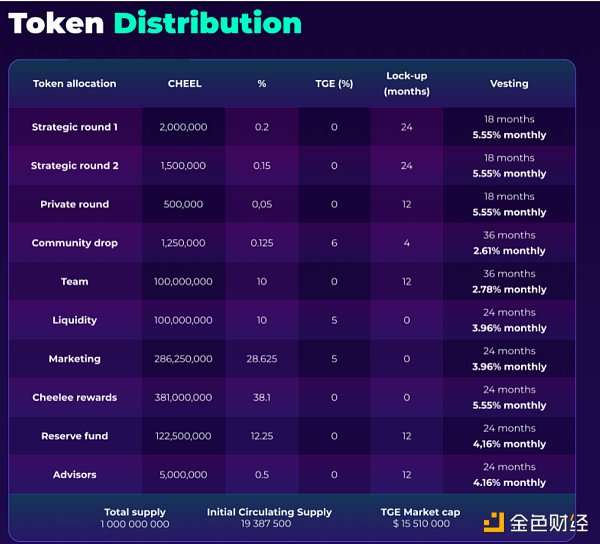The width and height of the screenshot is (600, 544).
Task: Click the Lock-up (months) column header
Action: click(x=407, y=84)
